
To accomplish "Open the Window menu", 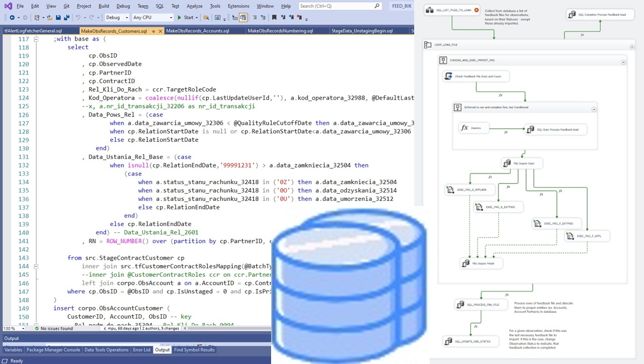I will [x=265, y=6].
